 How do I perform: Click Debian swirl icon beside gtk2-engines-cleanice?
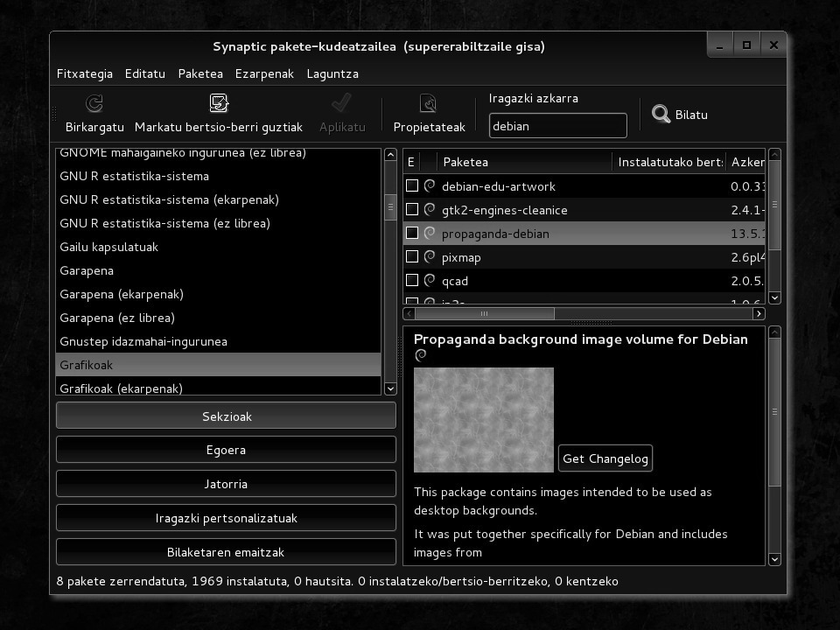[429, 209]
